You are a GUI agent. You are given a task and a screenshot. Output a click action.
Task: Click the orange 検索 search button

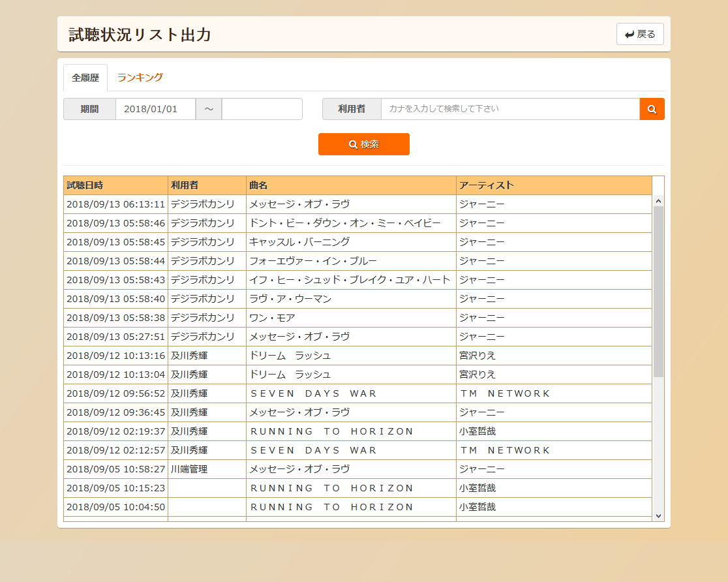(x=363, y=144)
